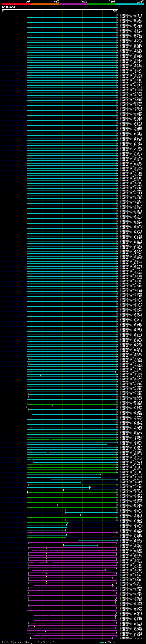
Task: Select the UniRef100_B8CAZ0 label
Action: click(131, 432)
